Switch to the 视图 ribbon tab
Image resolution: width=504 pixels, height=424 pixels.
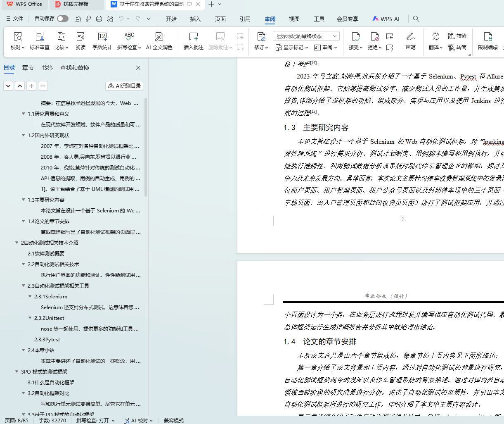(294, 19)
